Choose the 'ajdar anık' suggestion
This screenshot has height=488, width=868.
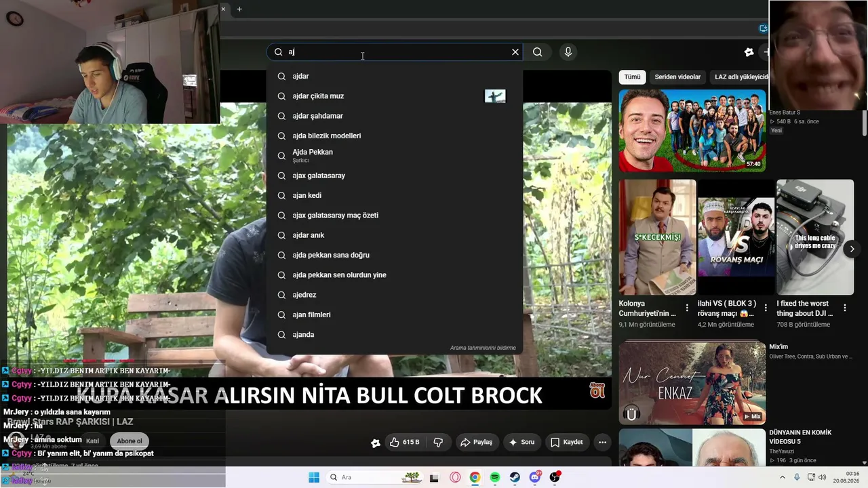pyautogui.click(x=394, y=235)
